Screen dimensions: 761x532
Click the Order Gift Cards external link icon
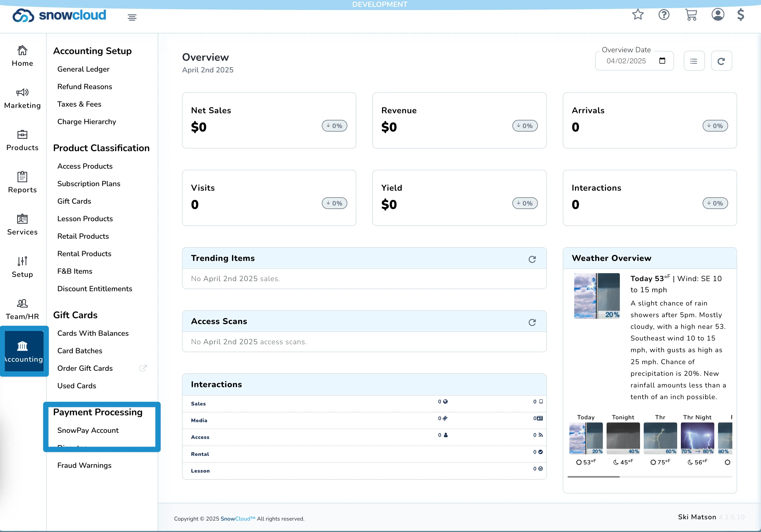[143, 368]
